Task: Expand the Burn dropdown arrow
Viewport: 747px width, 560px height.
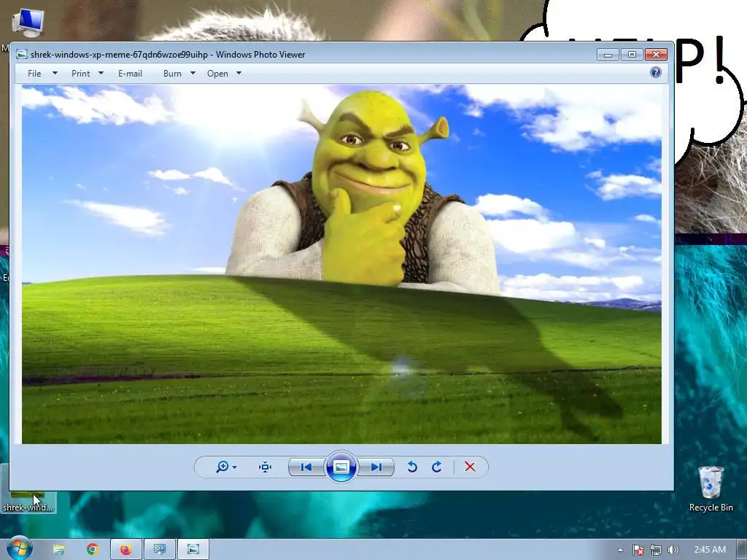Action: tap(193, 74)
